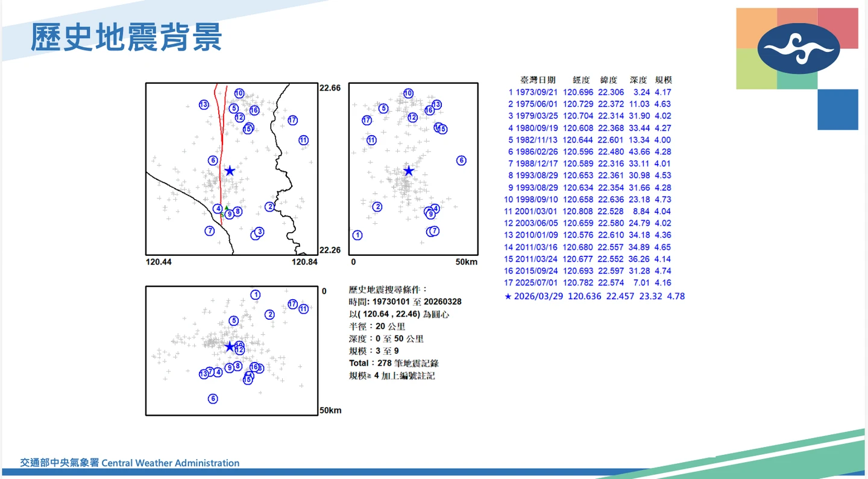This screenshot has width=868, height=479.
Task: Select marker 6 in the bottom-left cross-section
Action: click(x=213, y=399)
